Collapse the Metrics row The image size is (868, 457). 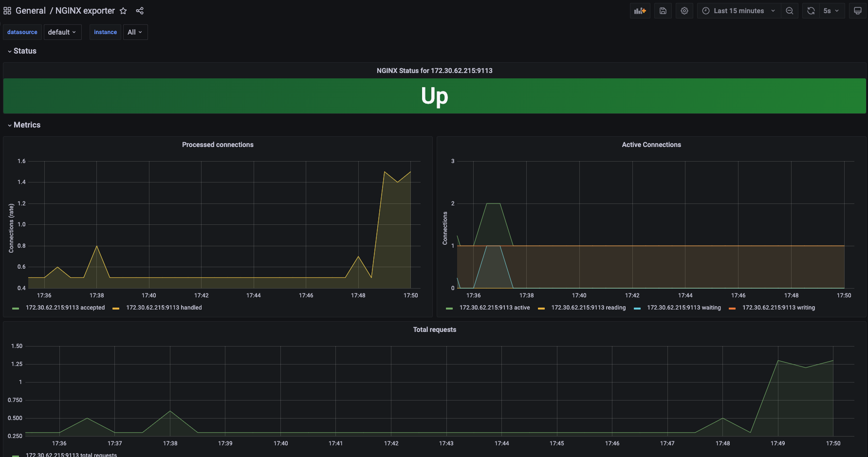click(x=24, y=125)
